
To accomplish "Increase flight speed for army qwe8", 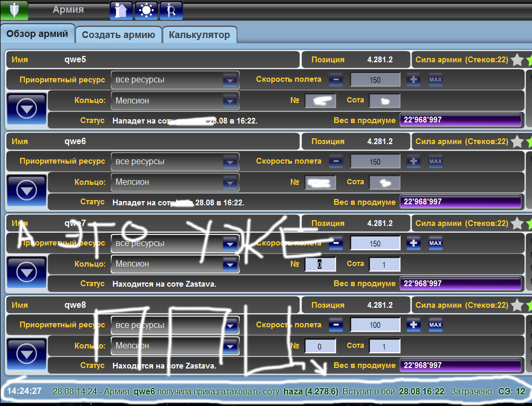I will click(414, 325).
